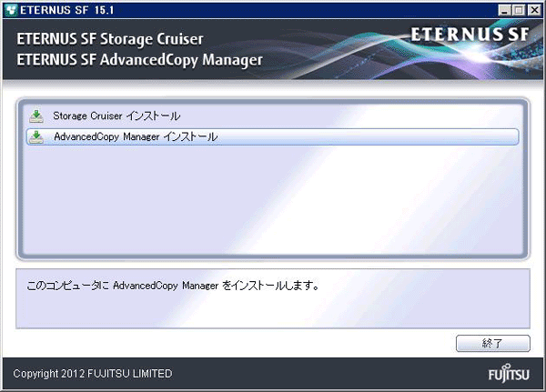Click the Copyright 2012 FUJITSU LIMITED text
Screen dimensions: 546x392
pos(93,374)
